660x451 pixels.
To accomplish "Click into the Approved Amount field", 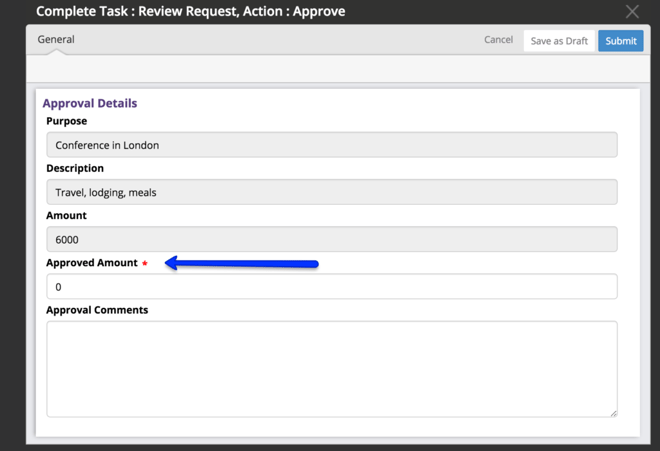I will (332, 286).
